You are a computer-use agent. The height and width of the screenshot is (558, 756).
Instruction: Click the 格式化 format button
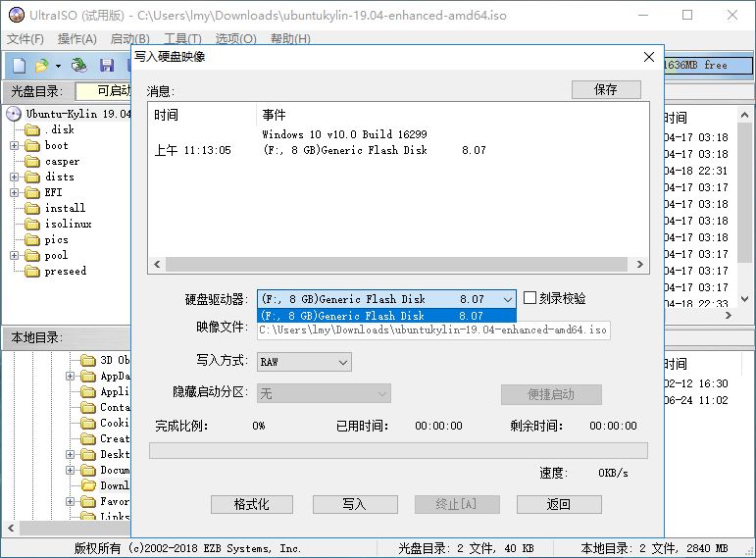click(252, 504)
